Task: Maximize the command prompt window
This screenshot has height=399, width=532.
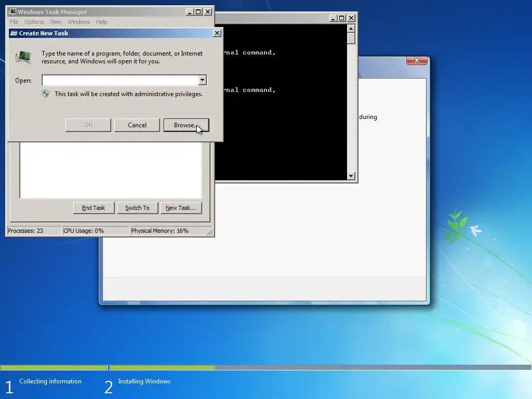Action: tap(342, 18)
